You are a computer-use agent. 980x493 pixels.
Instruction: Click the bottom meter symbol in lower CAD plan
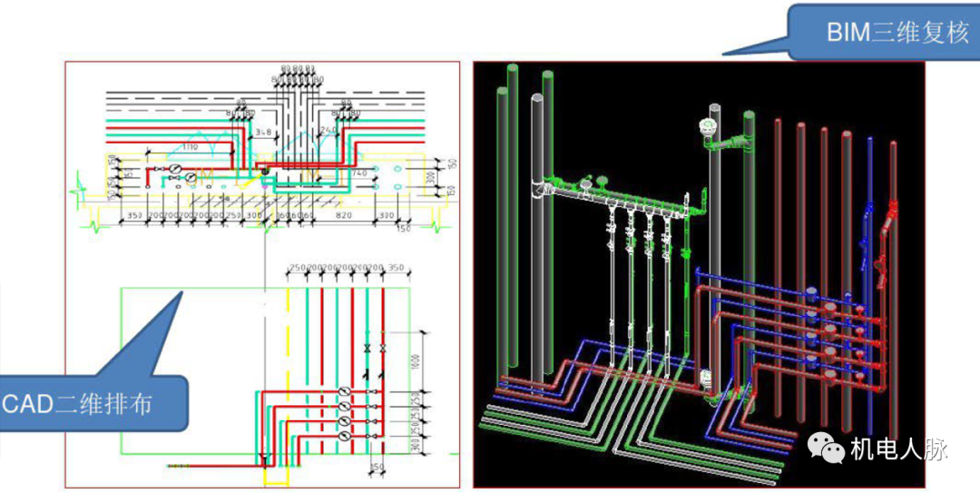[x=344, y=437]
